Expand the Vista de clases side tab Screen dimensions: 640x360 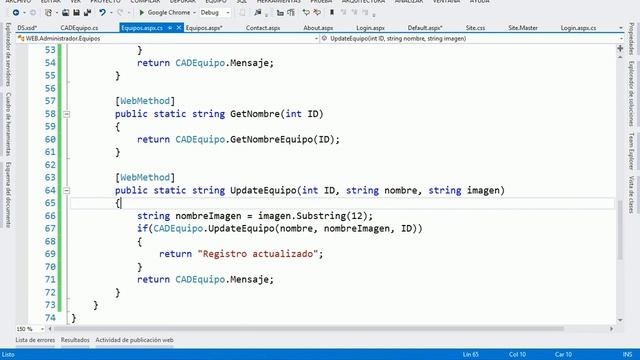click(x=631, y=195)
